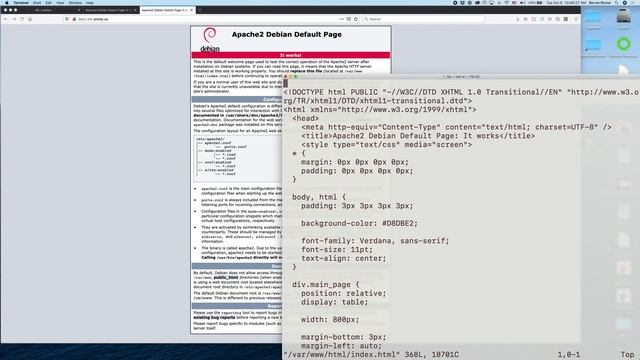This screenshot has width=640, height=360.
Task: Open the second blue folder on desktop
Action: tap(593, 44)
